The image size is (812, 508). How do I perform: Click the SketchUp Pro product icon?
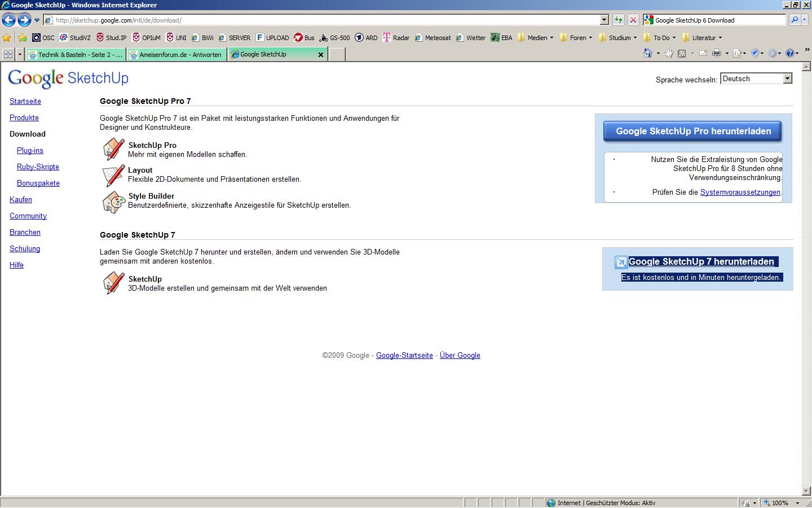click(113, 150)
